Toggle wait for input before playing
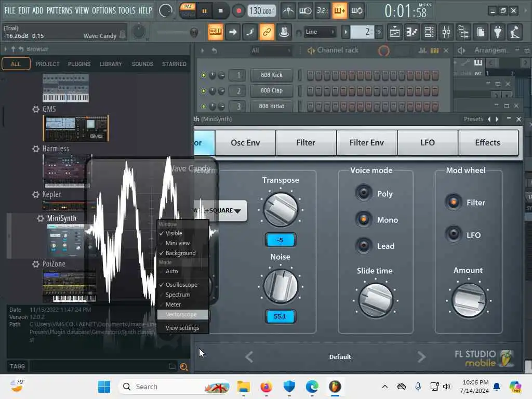Image resolution: width=532 pixels, height=399 pixels. 305,11
